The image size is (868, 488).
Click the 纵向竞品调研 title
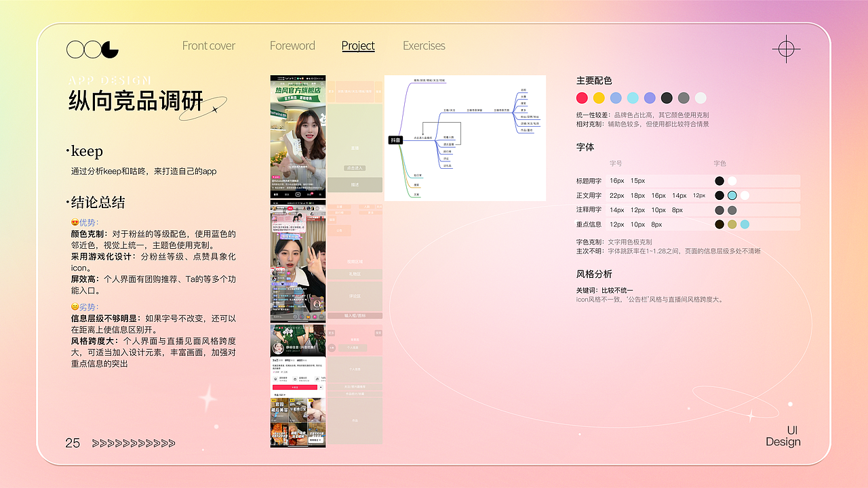tap(136, 100)
